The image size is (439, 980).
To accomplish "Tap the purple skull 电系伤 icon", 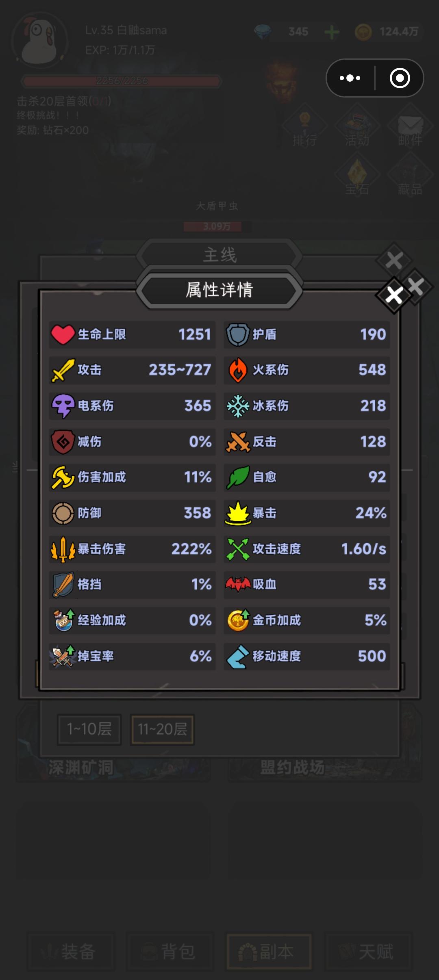I will point(63,406).
